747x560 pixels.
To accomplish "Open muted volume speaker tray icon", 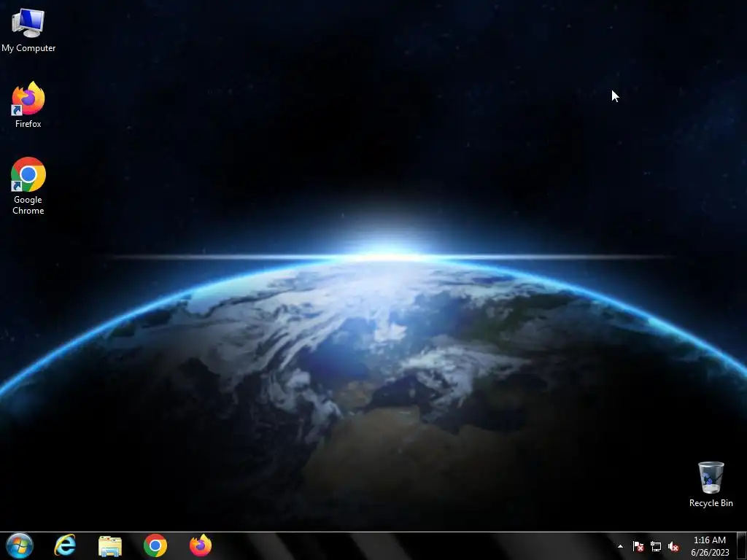I will tap(673, 546).
